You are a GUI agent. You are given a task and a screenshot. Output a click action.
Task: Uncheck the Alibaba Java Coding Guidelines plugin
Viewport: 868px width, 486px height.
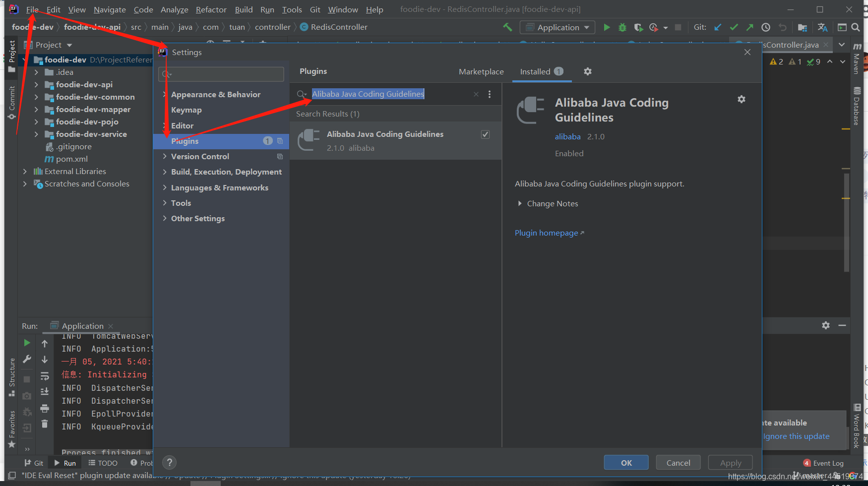point(485,134)
